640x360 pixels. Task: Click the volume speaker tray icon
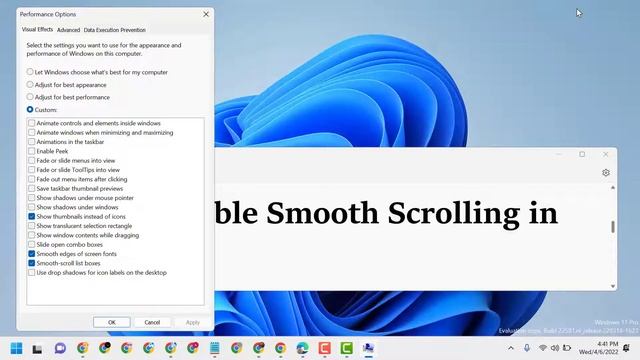coord(555,348)
